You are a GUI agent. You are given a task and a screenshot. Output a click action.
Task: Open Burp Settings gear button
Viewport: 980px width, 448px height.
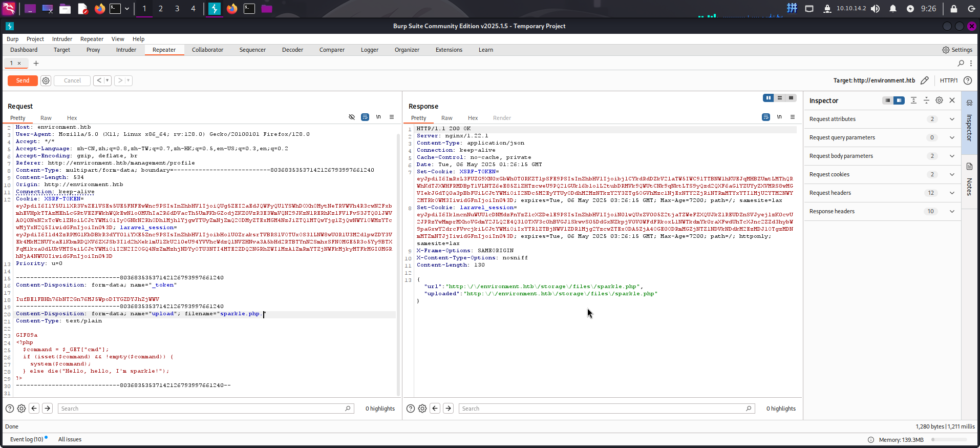coord(957,50)
